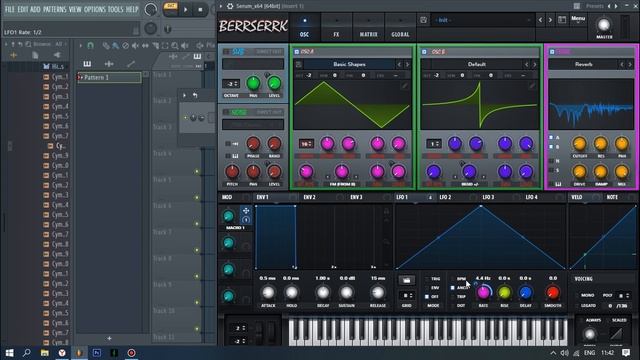
Task: Select previous wavetable arrow for OSC B
Action: click(x=527, y=64)
